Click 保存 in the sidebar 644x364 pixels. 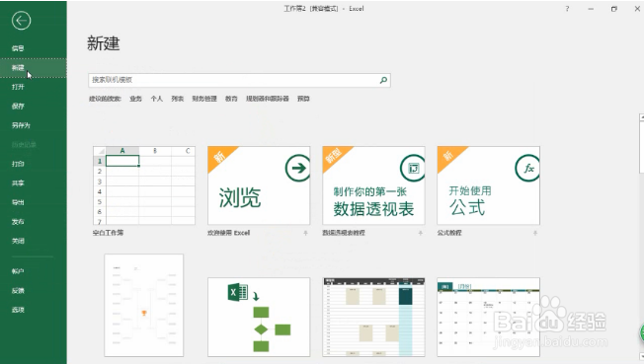pos(18,107)
